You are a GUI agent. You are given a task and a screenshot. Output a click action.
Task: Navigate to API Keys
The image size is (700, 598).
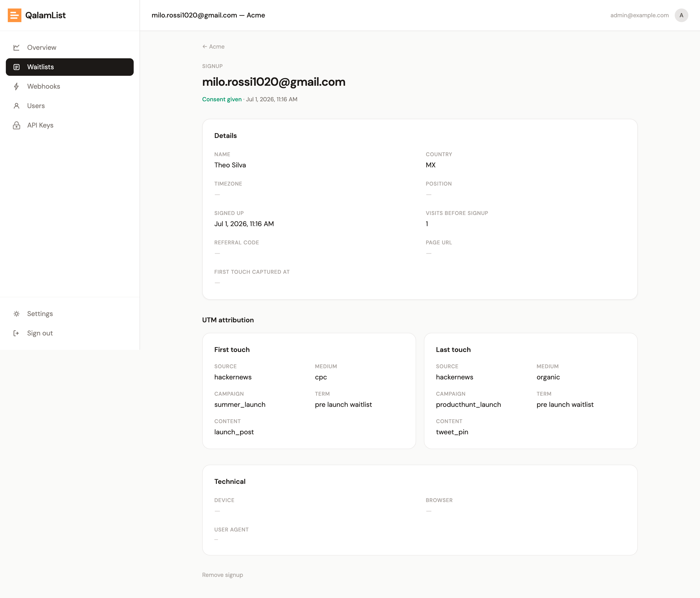pos(70,125)
